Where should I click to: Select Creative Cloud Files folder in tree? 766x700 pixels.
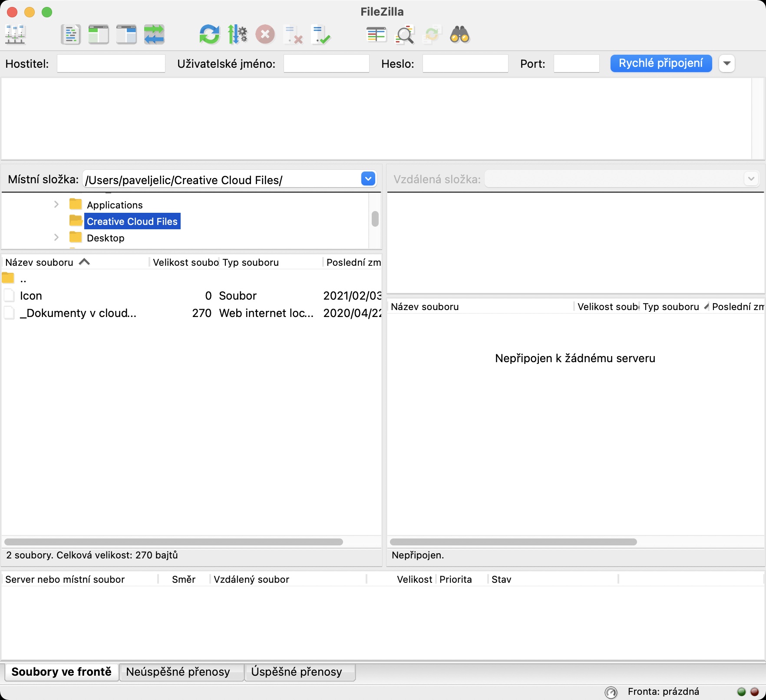pos(132,221)
